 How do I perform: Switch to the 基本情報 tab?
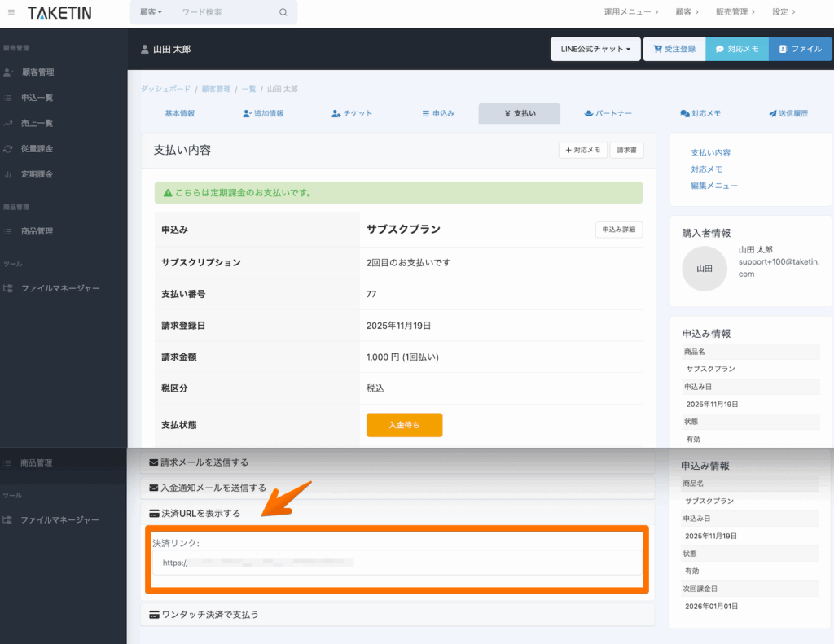pyautogui.click(x=180, y=113)
